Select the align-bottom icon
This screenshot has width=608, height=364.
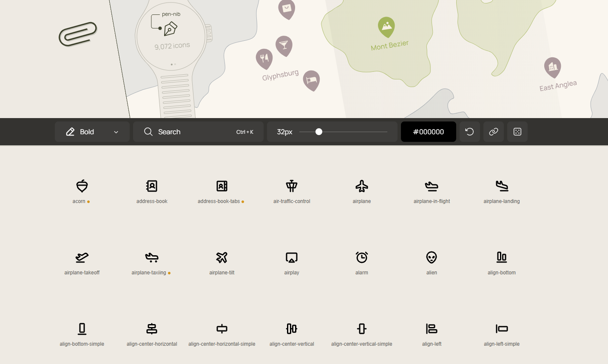[x=502, y=257]
